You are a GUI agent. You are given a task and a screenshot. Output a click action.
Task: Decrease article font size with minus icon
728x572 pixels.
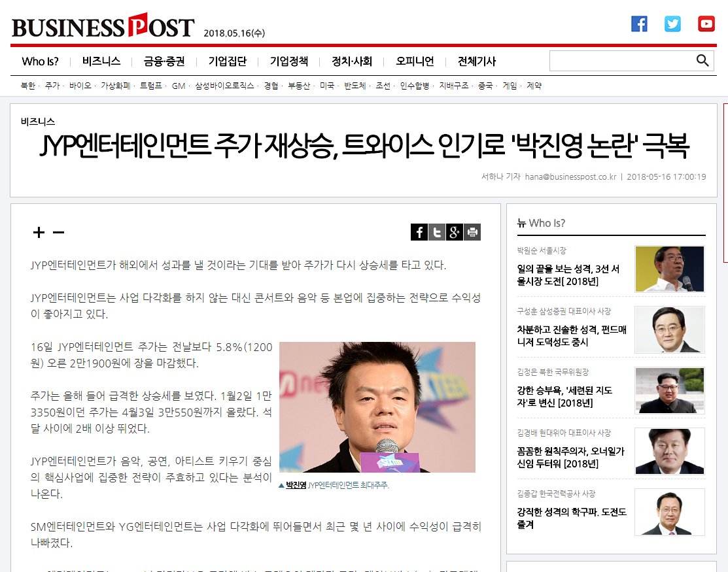[x=58, y=232]
